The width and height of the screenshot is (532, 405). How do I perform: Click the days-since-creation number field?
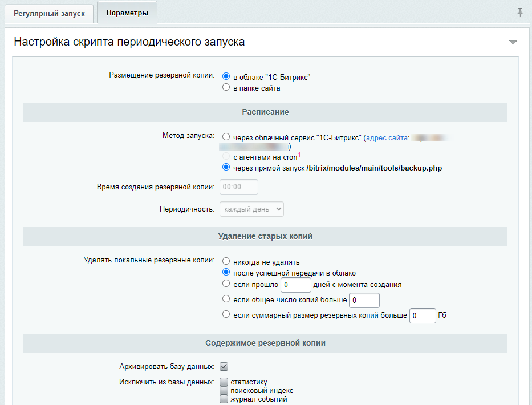point(296,285)
